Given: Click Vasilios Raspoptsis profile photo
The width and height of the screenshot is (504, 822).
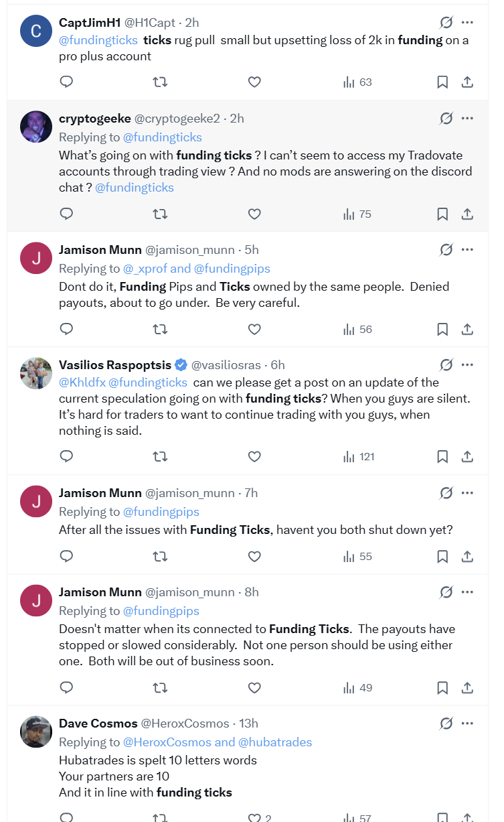Looking at the screenshot, I should pos(36,373).
